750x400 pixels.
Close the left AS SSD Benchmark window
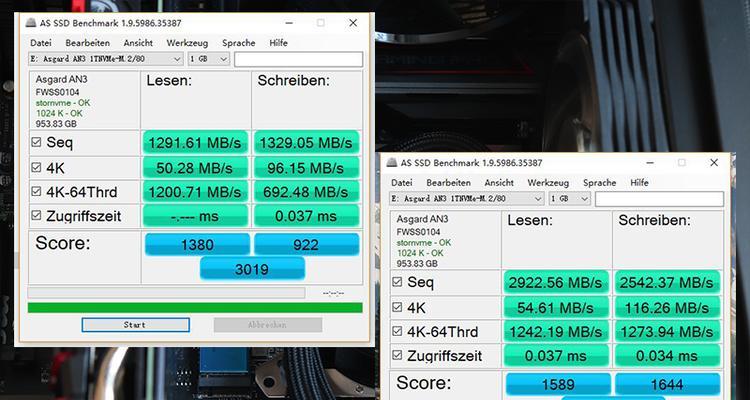[353, 23]
